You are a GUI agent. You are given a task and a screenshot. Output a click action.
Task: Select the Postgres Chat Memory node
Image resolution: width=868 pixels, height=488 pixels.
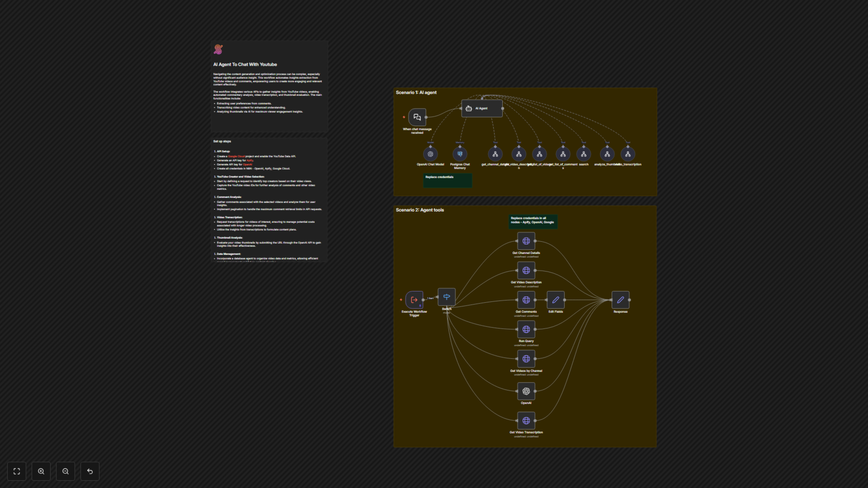[x=460, y=154]
